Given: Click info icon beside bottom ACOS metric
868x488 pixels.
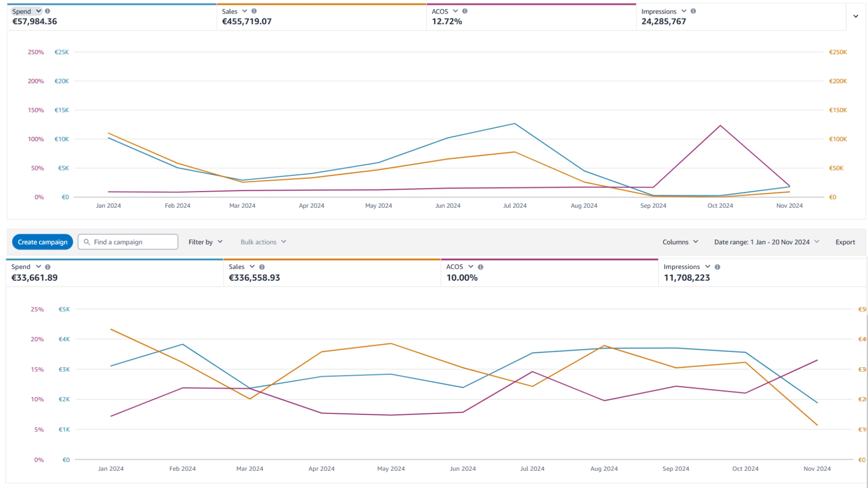Looking at the screenshot, I should [x=481, y=267].
